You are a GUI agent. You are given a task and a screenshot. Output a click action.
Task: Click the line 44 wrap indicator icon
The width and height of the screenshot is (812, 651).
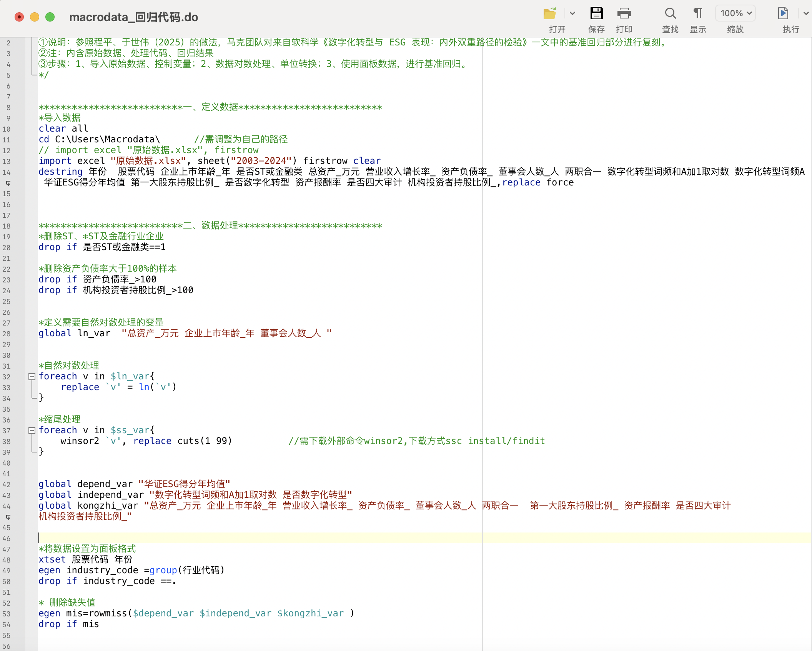(8, 517)
